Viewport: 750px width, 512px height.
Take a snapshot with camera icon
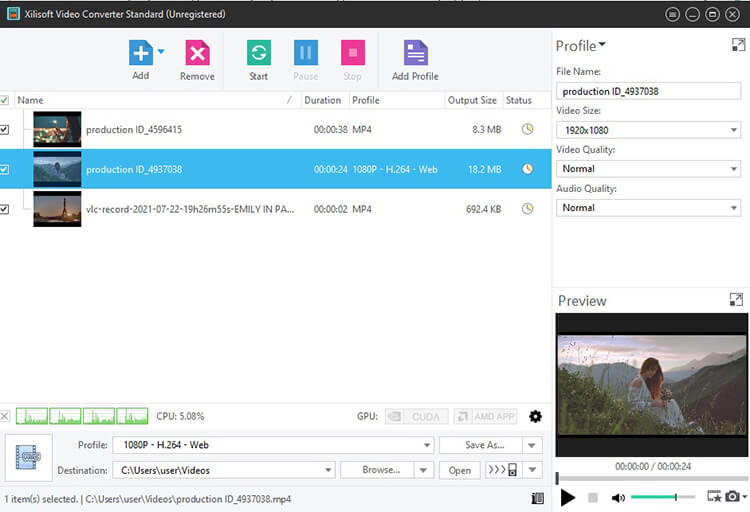pyautogui.click(x=732, y=497)
